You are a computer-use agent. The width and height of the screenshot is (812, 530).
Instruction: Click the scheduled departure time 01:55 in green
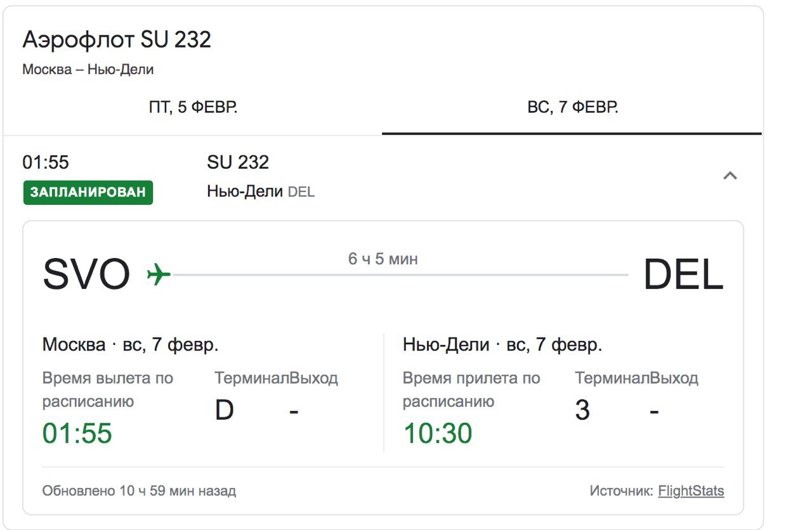tap(77, 434)
